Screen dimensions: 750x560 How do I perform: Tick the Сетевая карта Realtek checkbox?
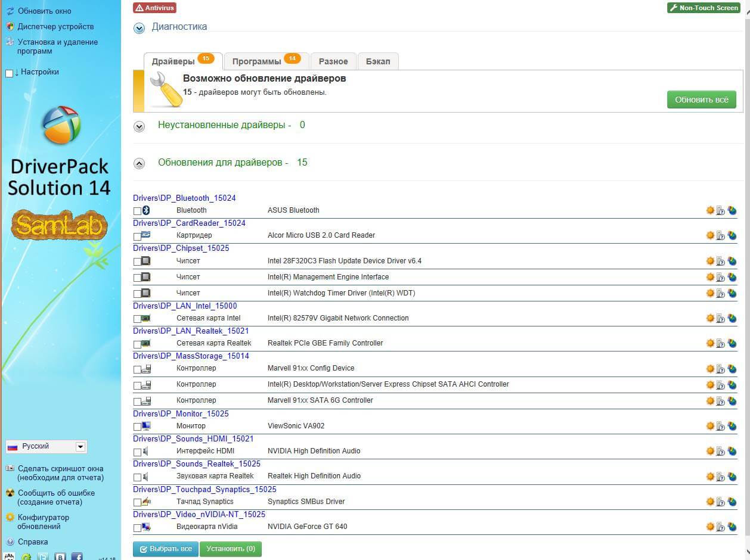[137, 344]
